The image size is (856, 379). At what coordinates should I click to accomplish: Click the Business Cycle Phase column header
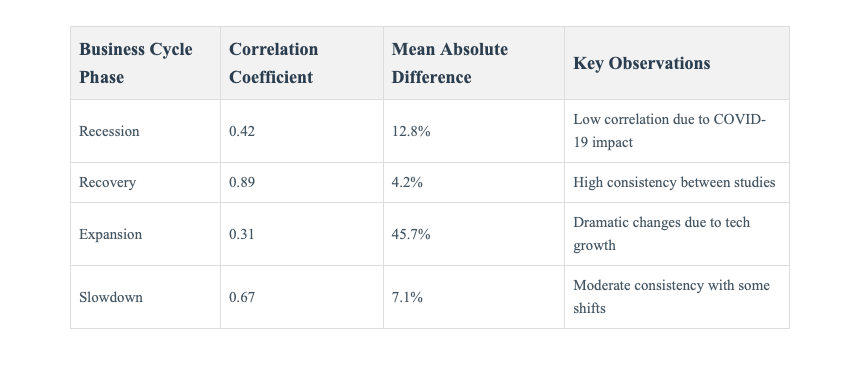coord(135,63)
